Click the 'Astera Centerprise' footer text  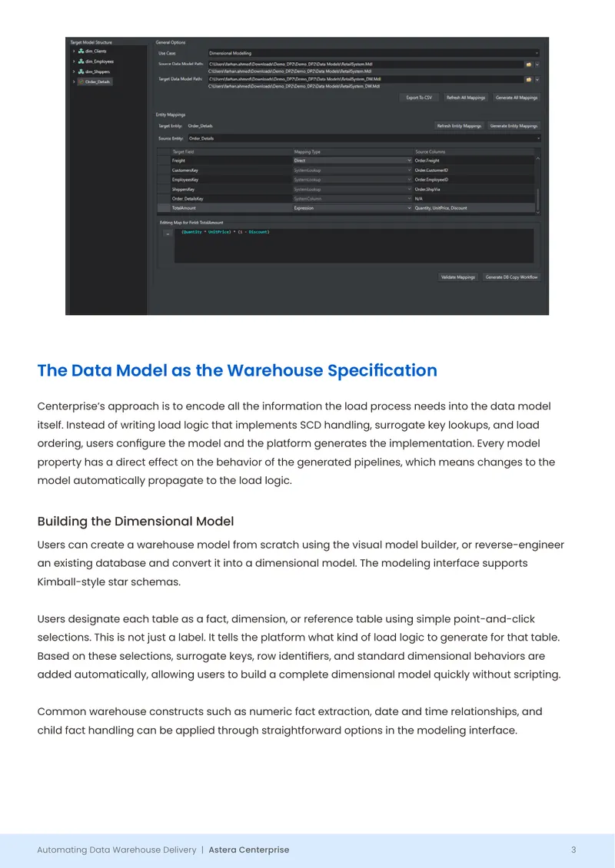point(249,850)
